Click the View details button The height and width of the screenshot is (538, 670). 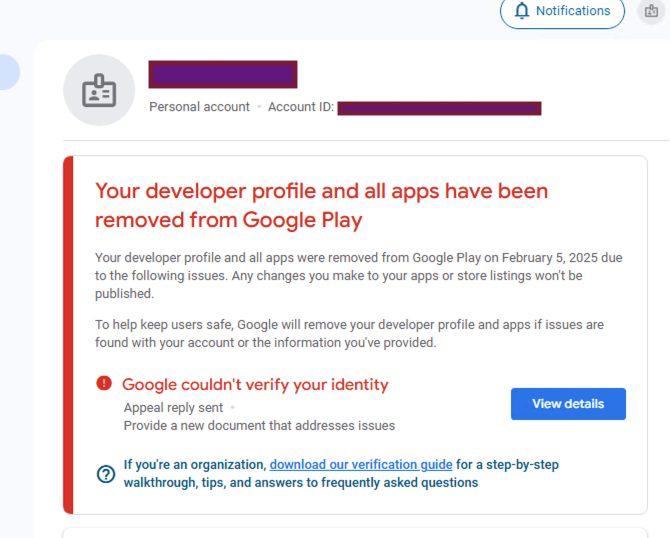point(568,404)
